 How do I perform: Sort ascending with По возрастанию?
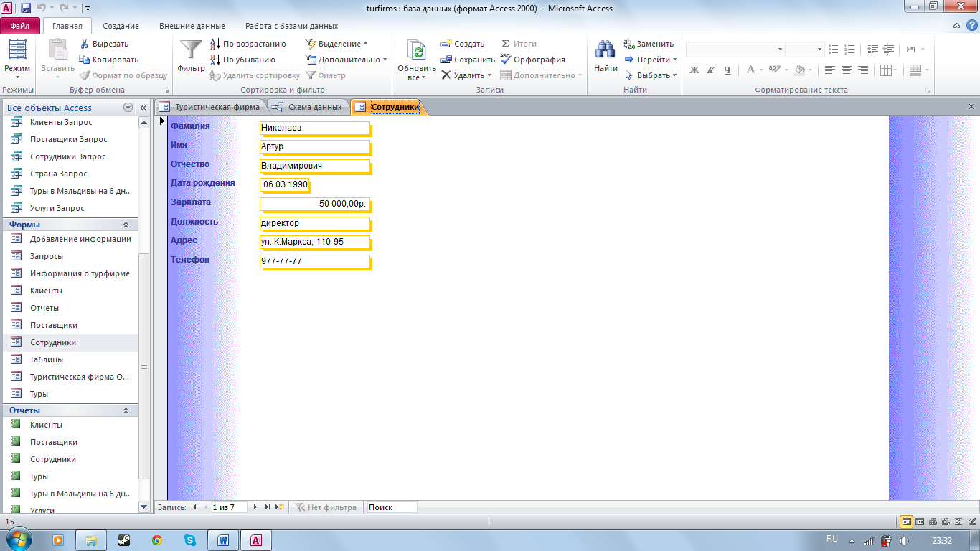(x=248, y=44)
